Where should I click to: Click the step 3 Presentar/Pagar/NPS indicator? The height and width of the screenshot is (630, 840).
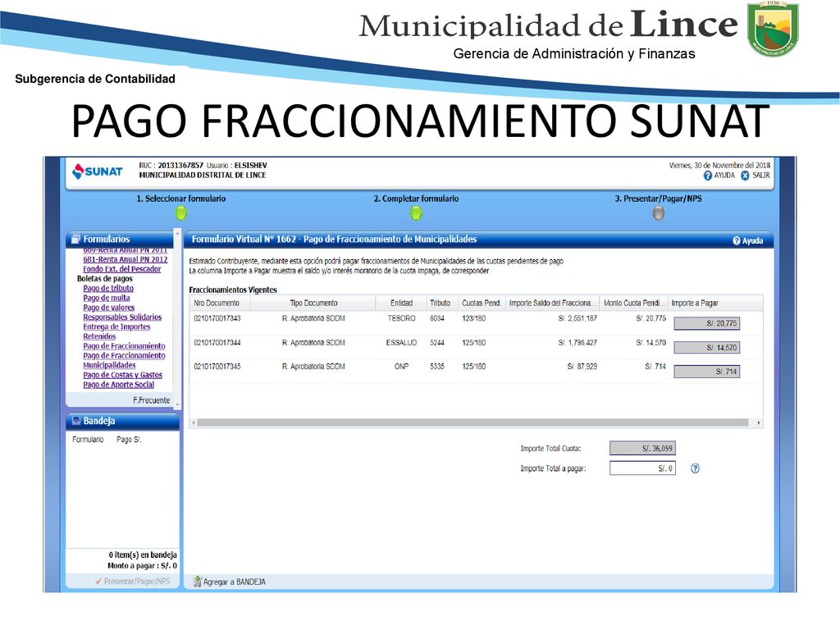[659, 213]
